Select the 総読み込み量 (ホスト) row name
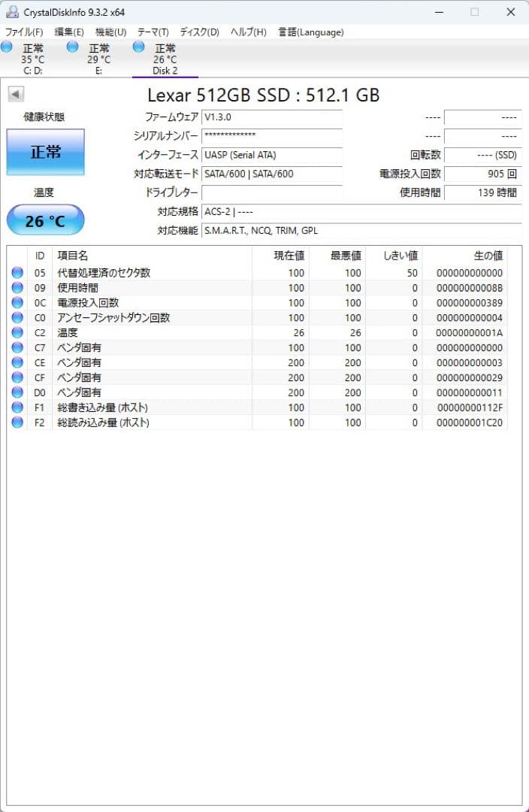The height and width of the screenshot is (812, 529). (x=103, y=423)
